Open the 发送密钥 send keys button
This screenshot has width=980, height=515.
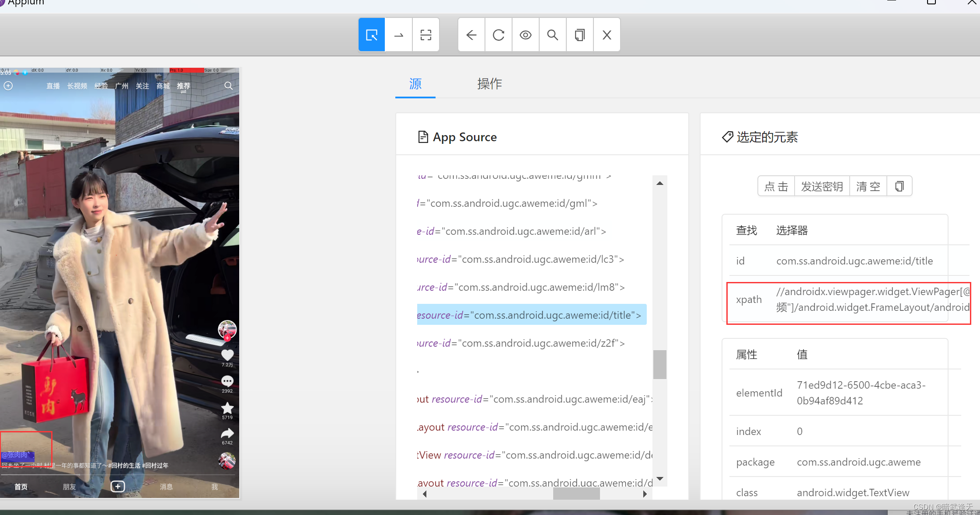click(x=822, y=187)
